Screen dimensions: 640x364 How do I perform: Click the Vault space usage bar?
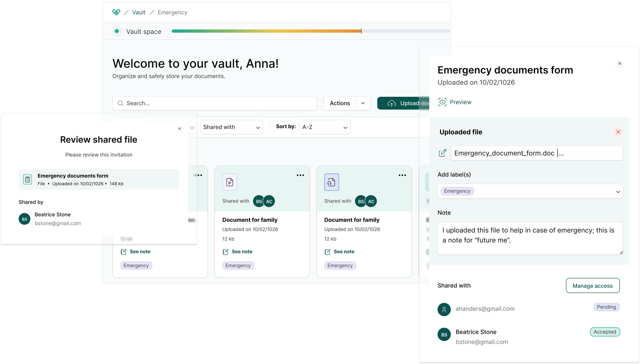tap(310, 31)
